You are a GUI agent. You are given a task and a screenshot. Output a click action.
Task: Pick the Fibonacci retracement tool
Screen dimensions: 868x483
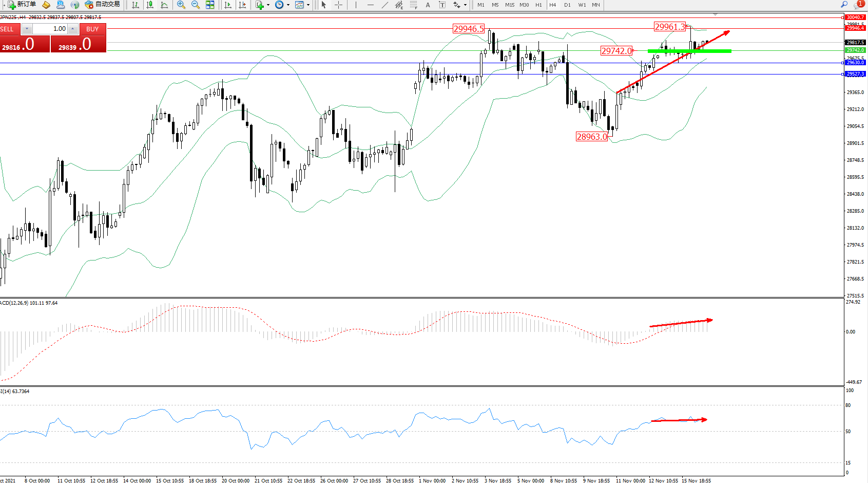point(413,5)
